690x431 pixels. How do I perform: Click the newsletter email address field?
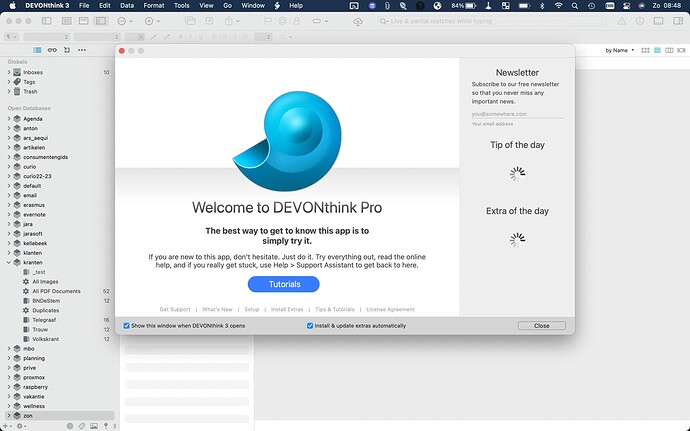point(517,114)
